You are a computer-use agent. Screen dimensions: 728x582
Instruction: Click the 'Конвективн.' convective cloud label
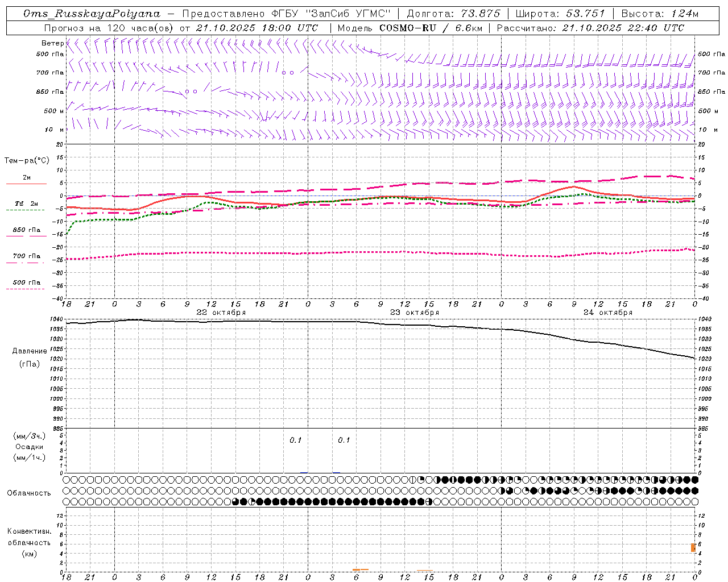[x=29, y=531]
